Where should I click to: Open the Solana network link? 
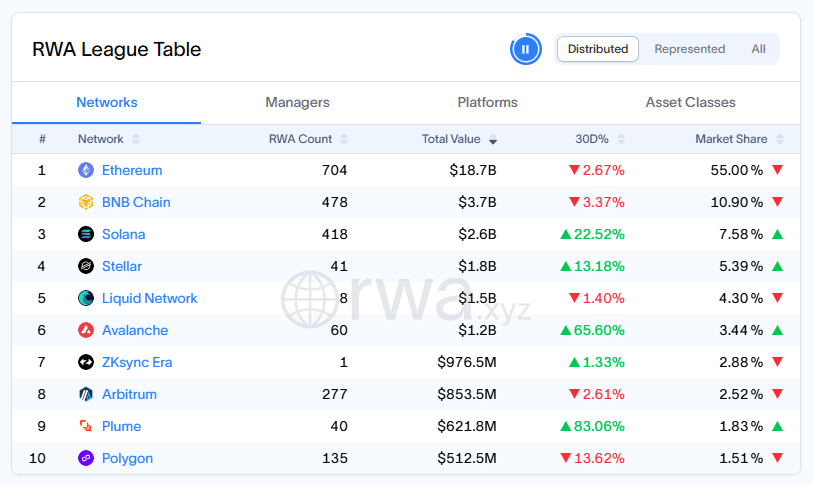tap(123, 234)
